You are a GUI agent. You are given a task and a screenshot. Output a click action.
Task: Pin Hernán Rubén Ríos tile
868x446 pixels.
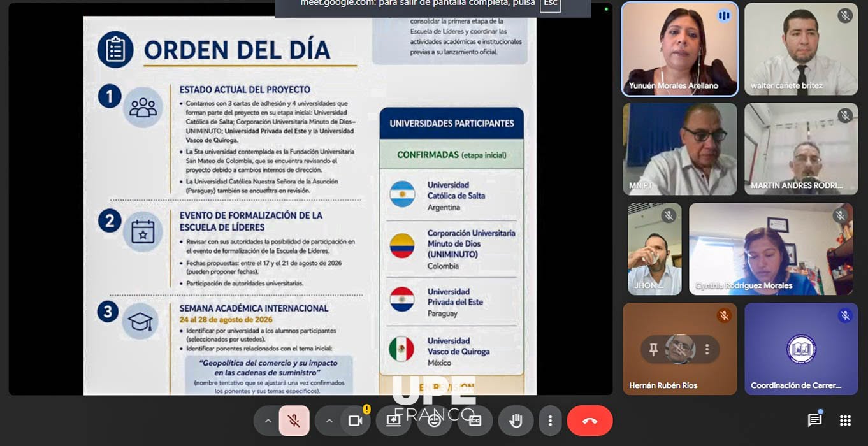coord(653,349)
